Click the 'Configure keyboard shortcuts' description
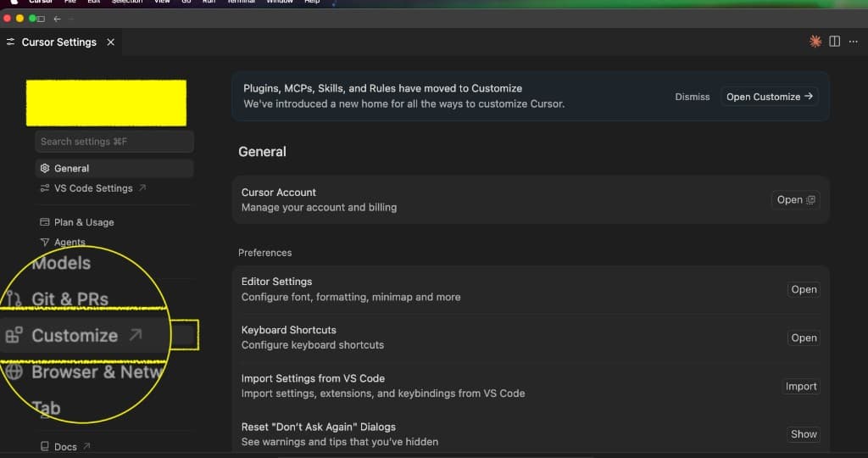Image resolution: width=868 pixels, height=458 pixels. [313, 345]
